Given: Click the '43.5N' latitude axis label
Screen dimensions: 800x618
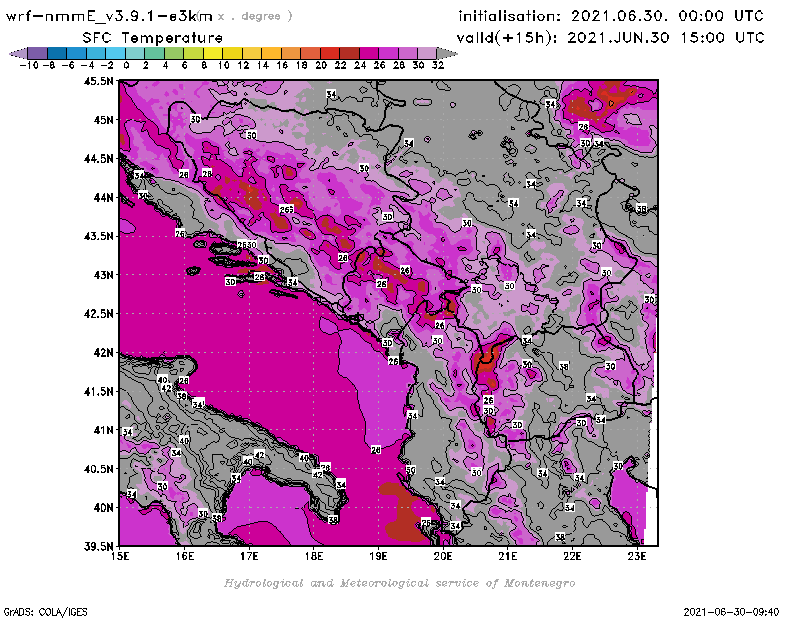Looking at the screenshot, I should [x=98, y=236].
